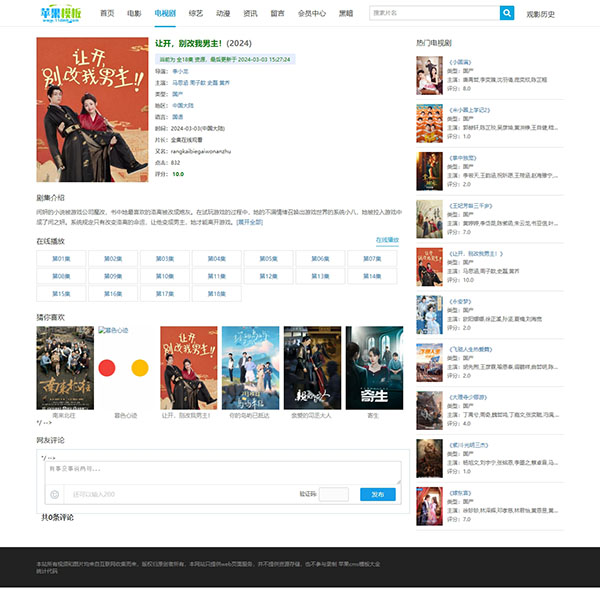Expand full synopsis via 展开全部
600x595 pixels.
250,221
